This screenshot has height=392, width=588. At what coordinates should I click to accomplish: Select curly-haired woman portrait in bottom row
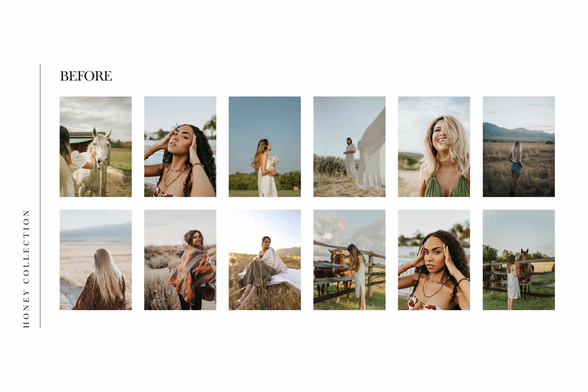click(x=434, y=260)
